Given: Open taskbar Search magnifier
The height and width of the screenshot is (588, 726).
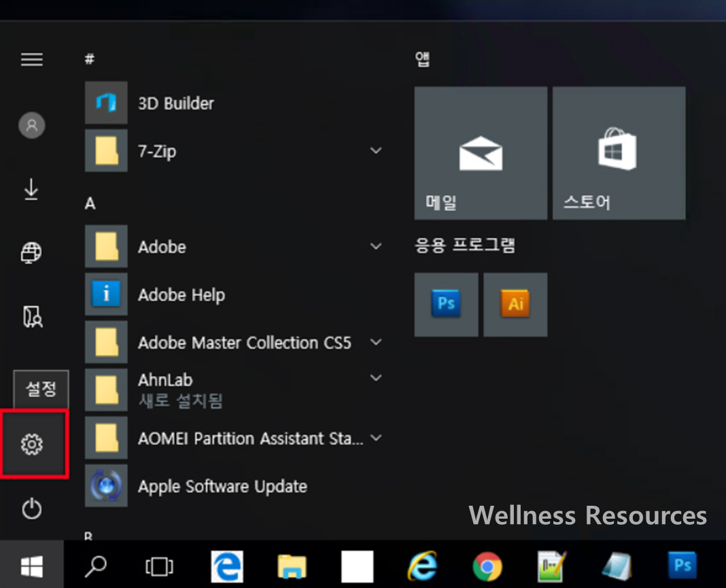Looking at the screenshot, I should pos(96,566).
